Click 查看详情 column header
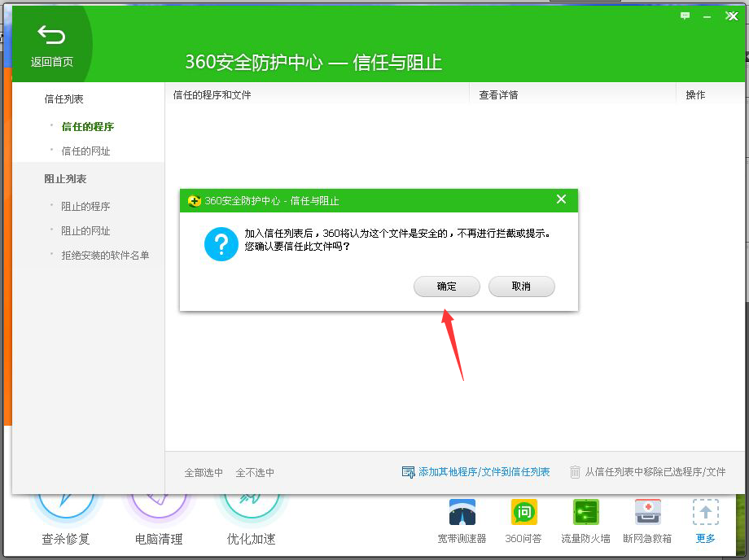 [499, 95]
